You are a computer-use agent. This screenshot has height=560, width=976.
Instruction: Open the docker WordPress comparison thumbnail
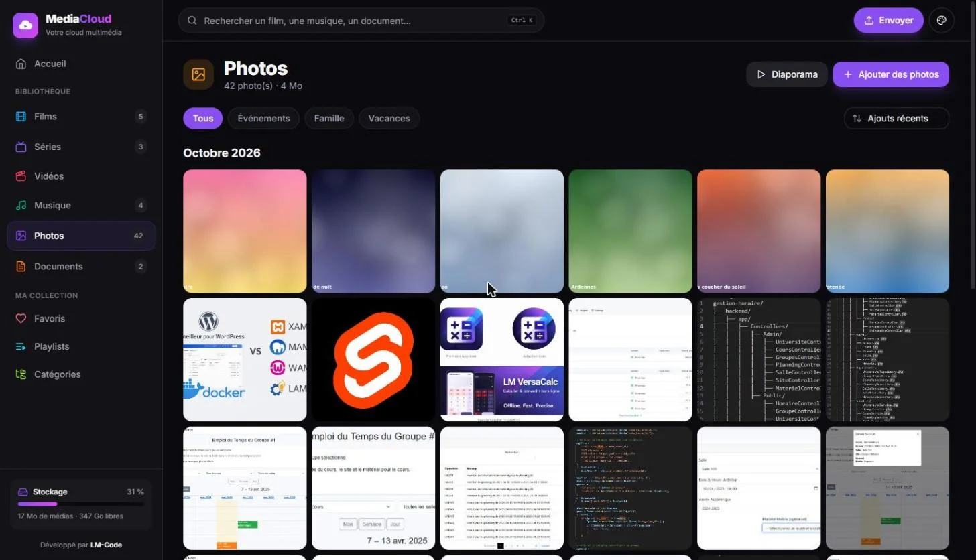click(x=245, y=360)
